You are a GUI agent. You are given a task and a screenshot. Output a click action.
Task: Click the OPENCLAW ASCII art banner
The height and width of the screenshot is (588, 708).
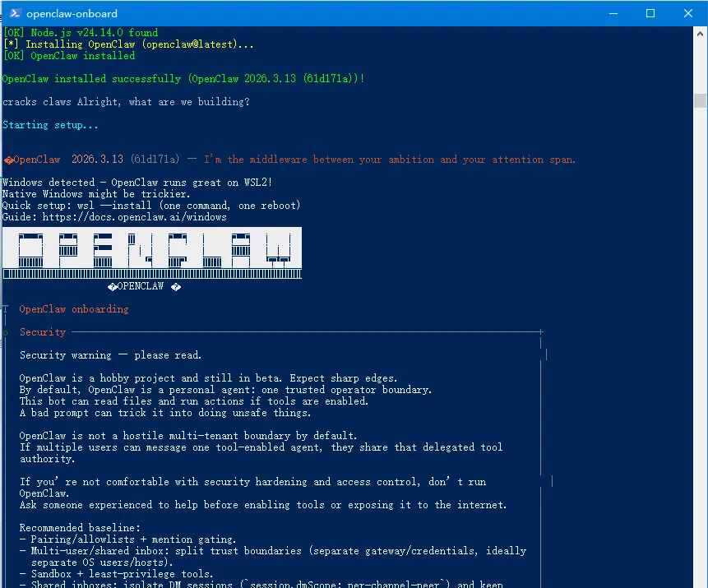pos(152,252)
